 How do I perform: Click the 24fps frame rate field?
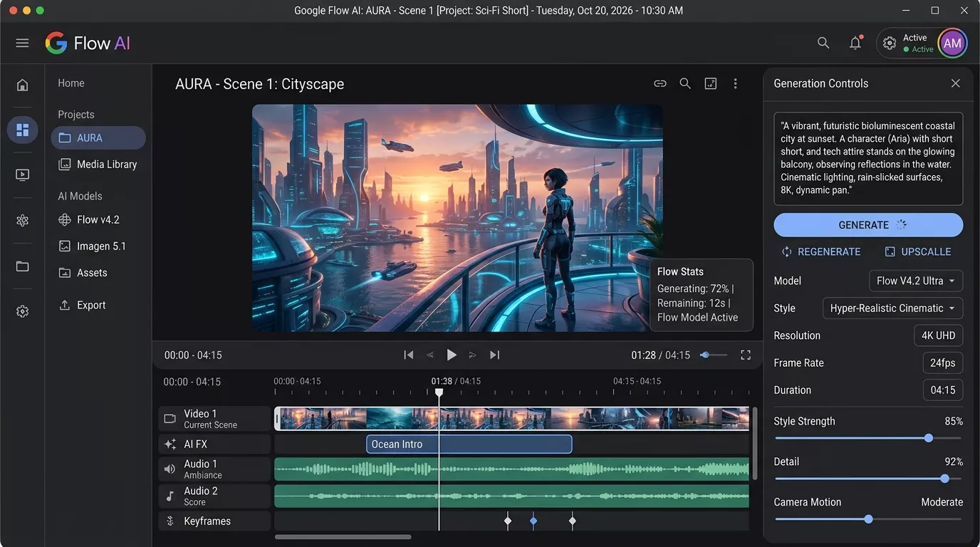(943, 363)
